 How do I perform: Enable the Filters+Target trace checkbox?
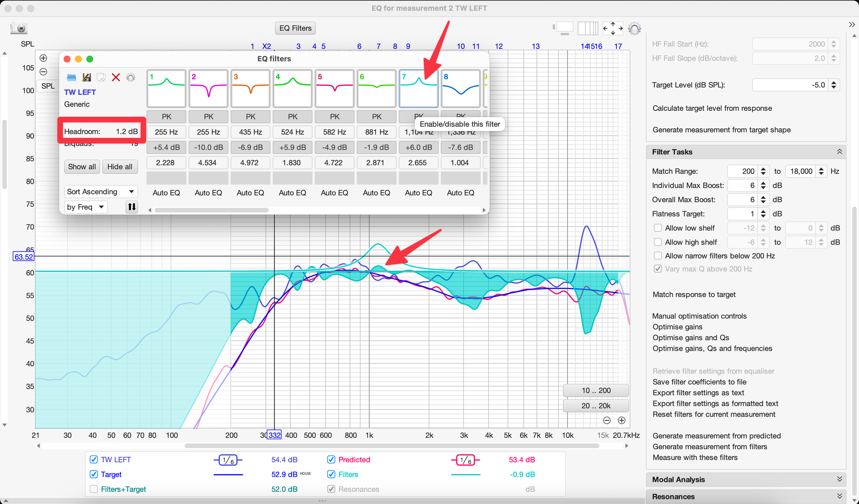point(94,489)
